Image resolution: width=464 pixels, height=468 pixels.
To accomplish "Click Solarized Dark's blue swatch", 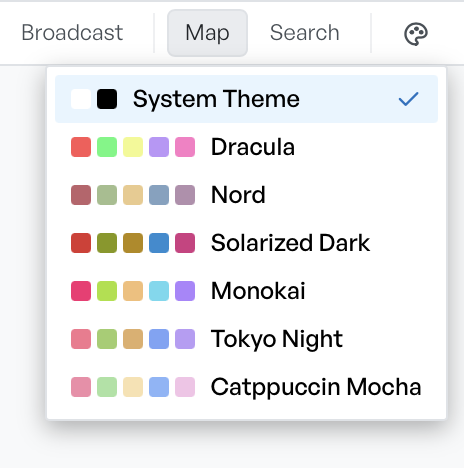I will pos(159,243).
